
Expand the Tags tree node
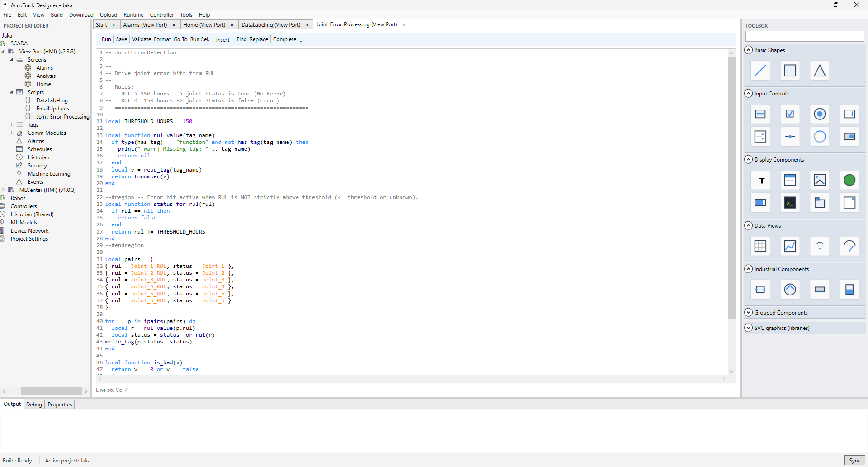pos(12,125)
